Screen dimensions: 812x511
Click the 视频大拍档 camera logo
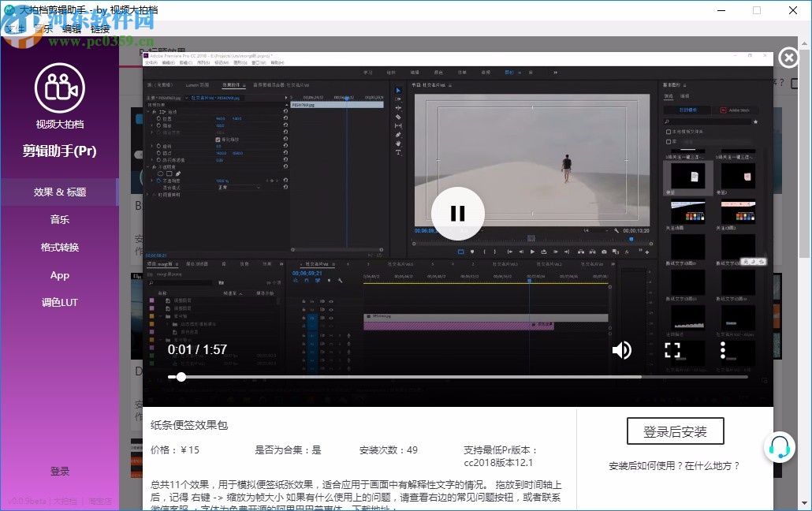[60, 88]
